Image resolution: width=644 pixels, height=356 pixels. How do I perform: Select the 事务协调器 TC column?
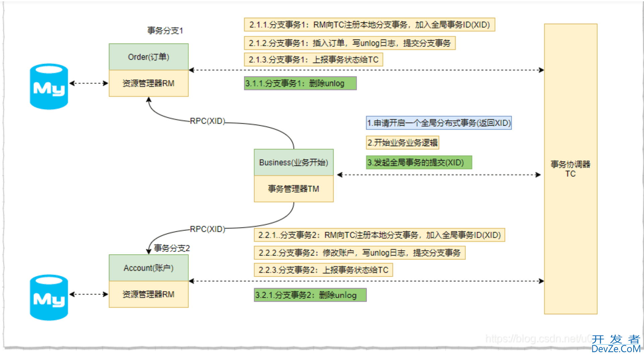[571, 169]
